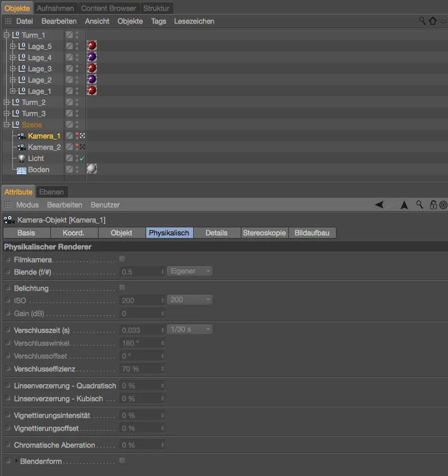This screenshot has height=476, width=448.
Task: Open the ISO 200 preset dropdown
Action: click(x=190, y=300)
